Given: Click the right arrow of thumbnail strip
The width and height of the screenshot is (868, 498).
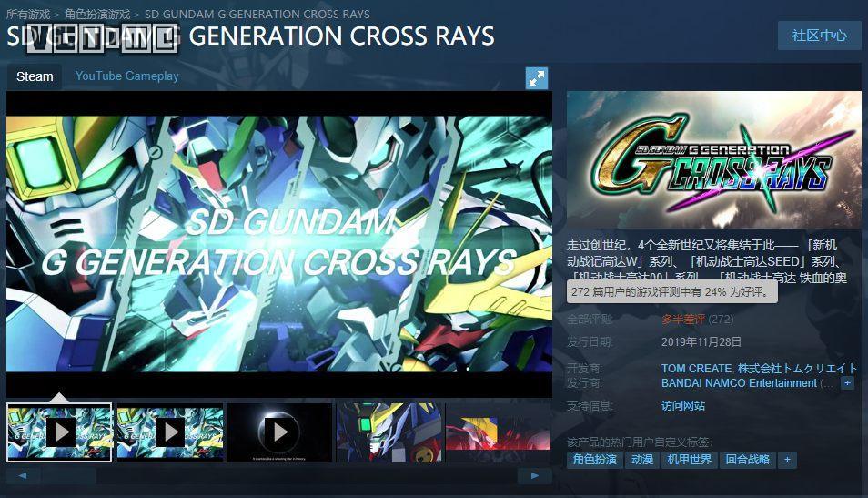Looking at the screenshot, I should coord(535,476).
